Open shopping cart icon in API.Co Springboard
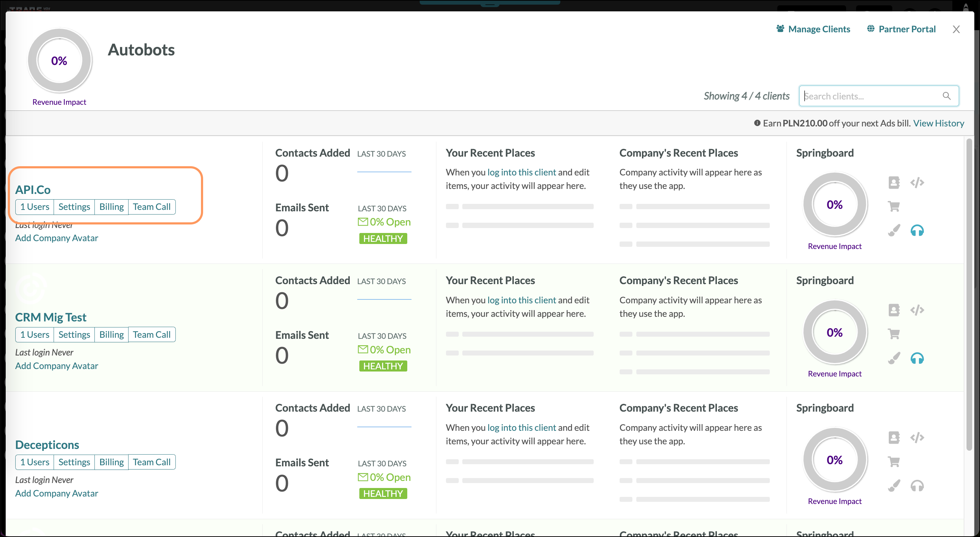This screenshot has height=537, width=980. 894,206
